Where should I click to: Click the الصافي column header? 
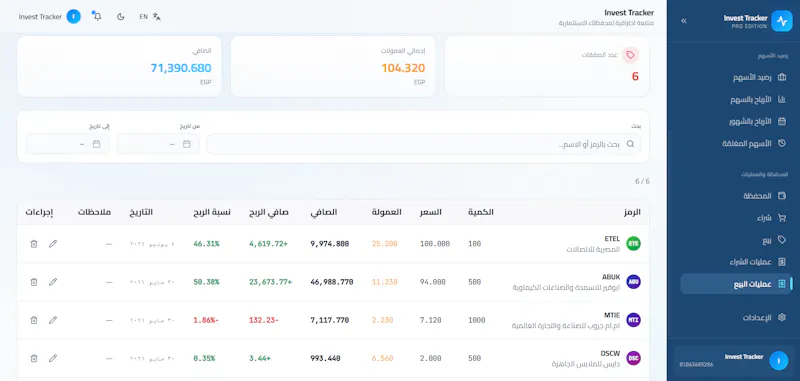pos(323,212)
